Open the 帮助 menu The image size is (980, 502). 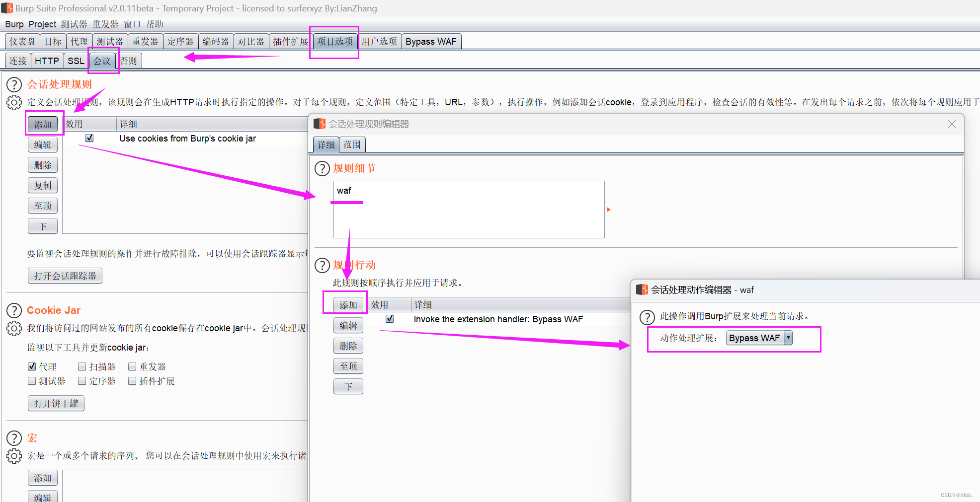click(155, 24)
